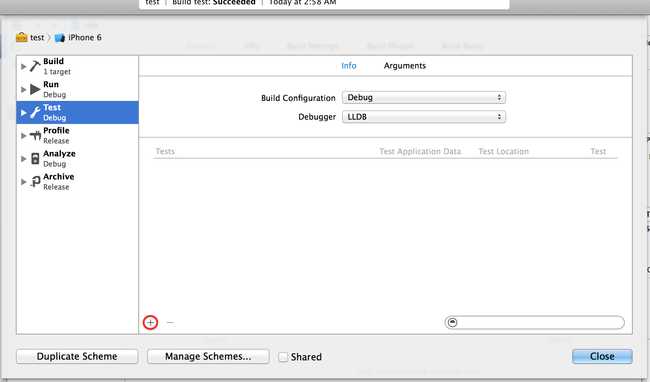The image size is (650, 382).
Task: Expand the Analyze action disclosure triangle
Action: (24, 158)
